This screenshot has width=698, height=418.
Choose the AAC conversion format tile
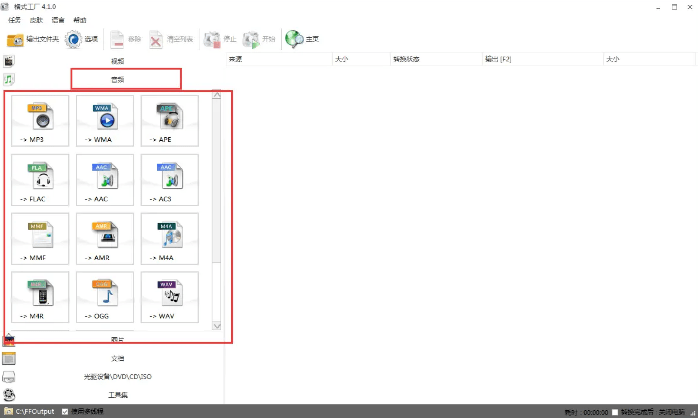[x=105, y=180]
